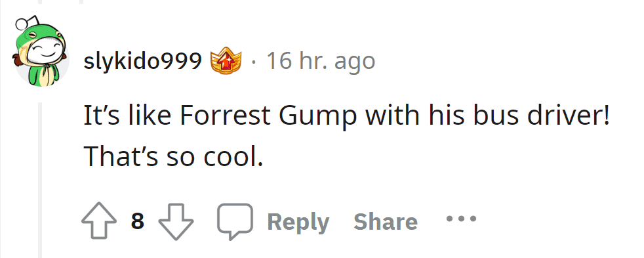Click the smiling face on the avatar
644x258 pixels.
click(43, 52)
